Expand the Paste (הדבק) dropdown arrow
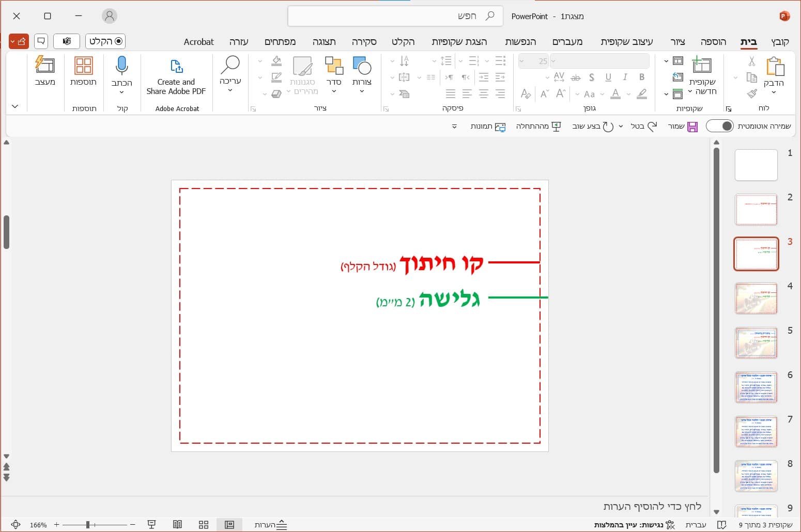This screenshot has width=801, height=532. click(774, 93)
